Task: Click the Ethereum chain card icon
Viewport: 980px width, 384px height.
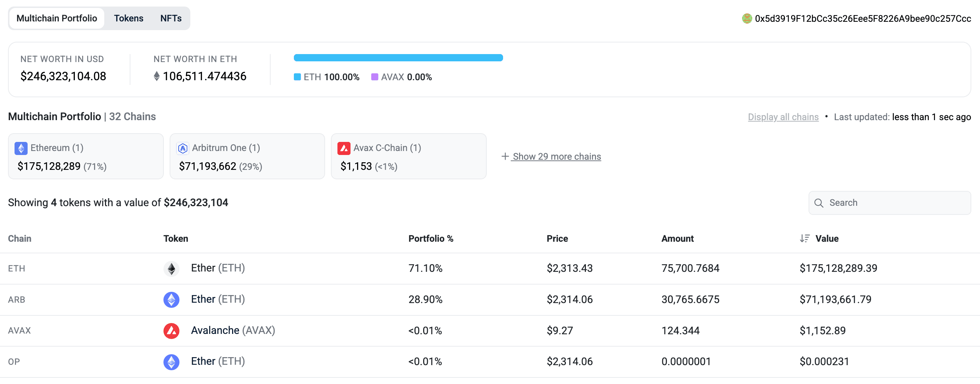Action: pyautogui.click(x=21, y=148)
